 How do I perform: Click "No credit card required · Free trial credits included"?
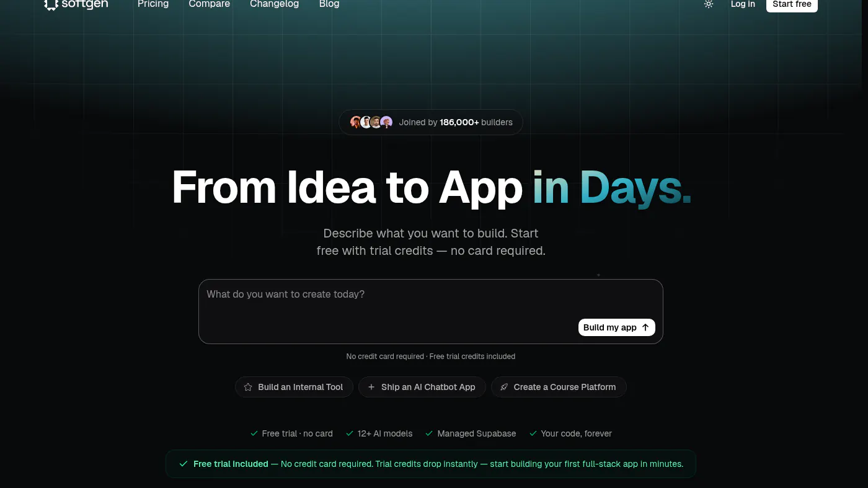click(431, 357)
